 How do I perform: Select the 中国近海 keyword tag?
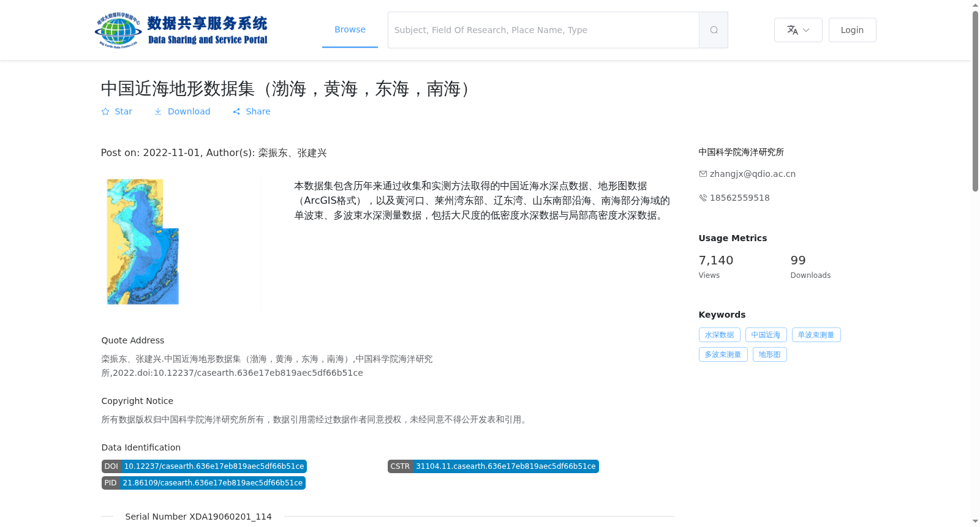(766, 335)
